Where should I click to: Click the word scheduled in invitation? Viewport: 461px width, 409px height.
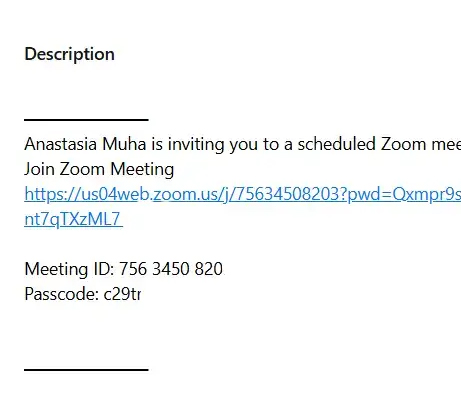(336, 144)
